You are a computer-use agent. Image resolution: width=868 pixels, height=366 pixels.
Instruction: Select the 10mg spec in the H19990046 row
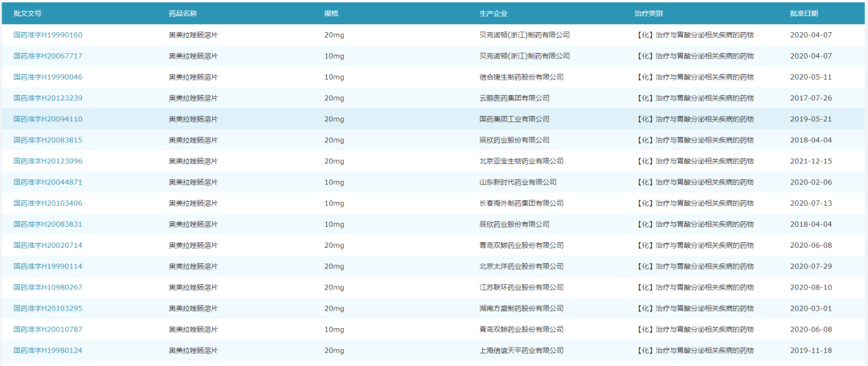coord(334,77)
